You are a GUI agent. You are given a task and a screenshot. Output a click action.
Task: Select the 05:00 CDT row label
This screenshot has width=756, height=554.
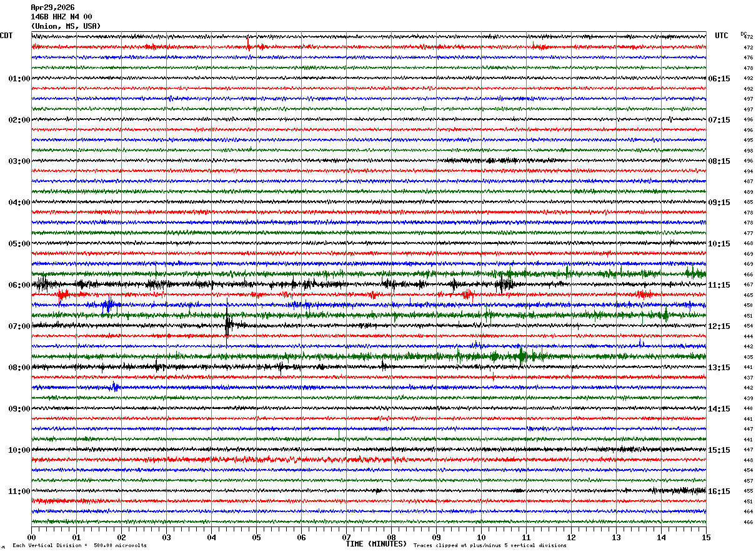(19, 244)
